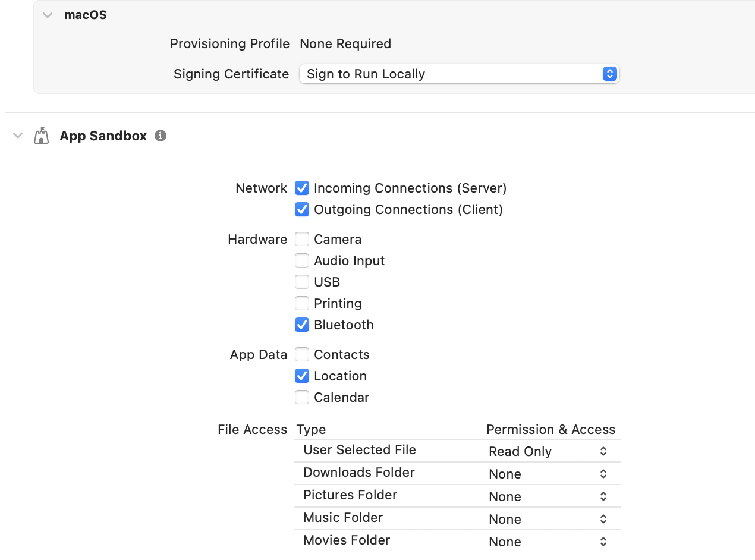The width and height of the screenshot is (755, 560).
Task: Uncheck Outgoing Connections (Client)
Action: pos(302,209)
